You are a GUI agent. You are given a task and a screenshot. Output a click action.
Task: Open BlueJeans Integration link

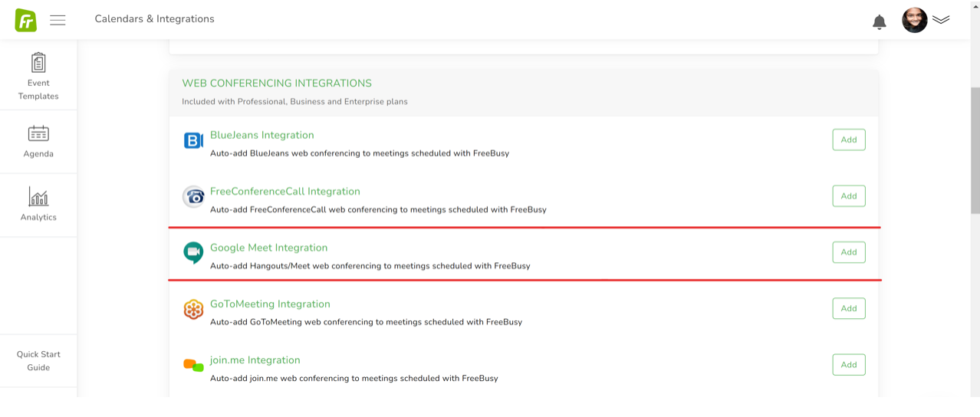(x=262, y=135)
